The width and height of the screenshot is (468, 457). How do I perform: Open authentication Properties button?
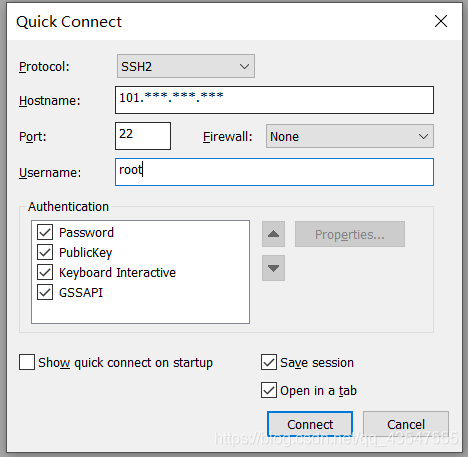tap(350, 234)
